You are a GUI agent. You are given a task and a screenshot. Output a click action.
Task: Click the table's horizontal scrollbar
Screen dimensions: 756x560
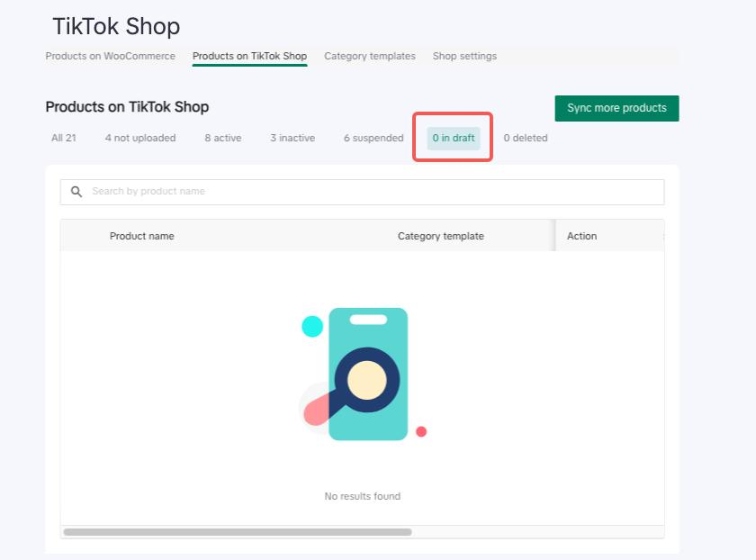pyautogui.click(x=238, y=532)
